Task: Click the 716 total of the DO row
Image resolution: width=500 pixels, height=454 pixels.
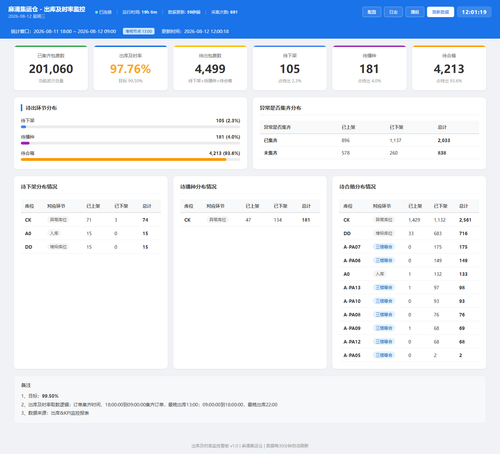Action: point(463,234)
